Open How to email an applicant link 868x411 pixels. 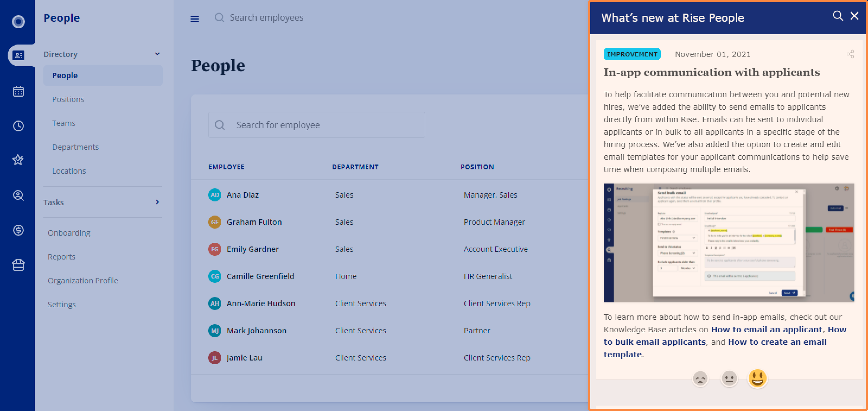[766, 329]
